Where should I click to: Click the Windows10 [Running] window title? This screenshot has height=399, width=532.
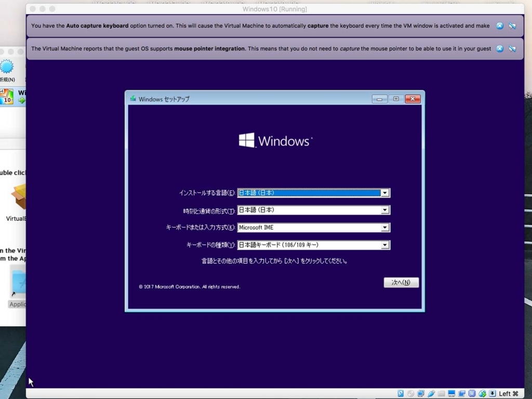[x=274, y=9]
